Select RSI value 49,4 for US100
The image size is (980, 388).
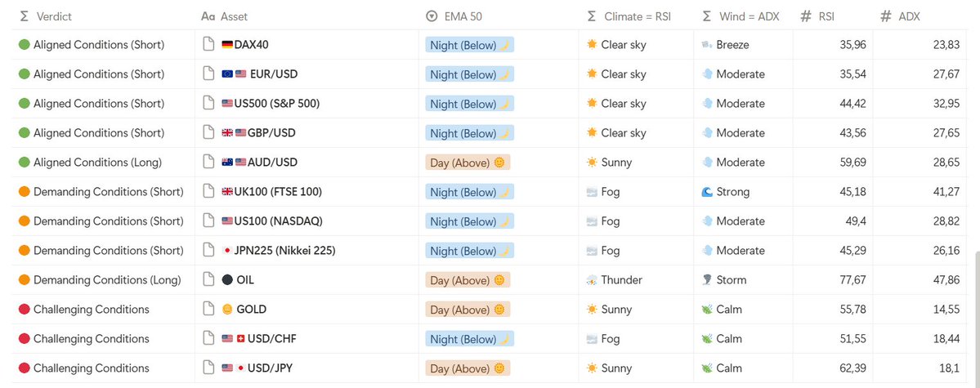856,221
